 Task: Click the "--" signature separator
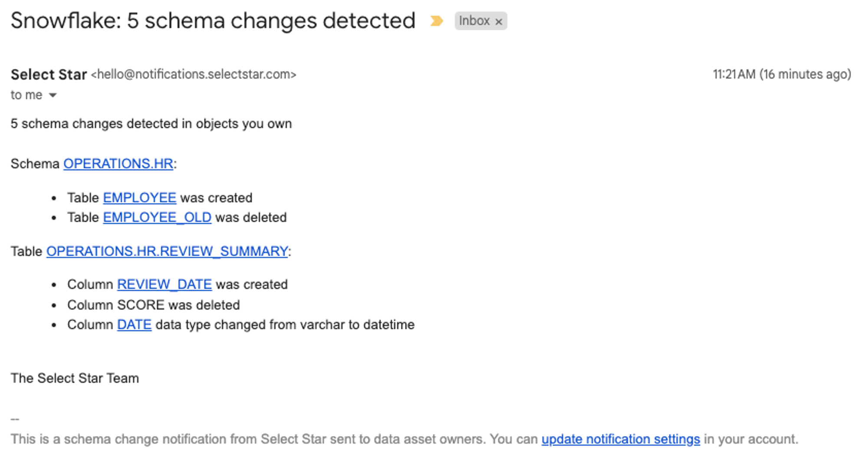pos(15,419)
